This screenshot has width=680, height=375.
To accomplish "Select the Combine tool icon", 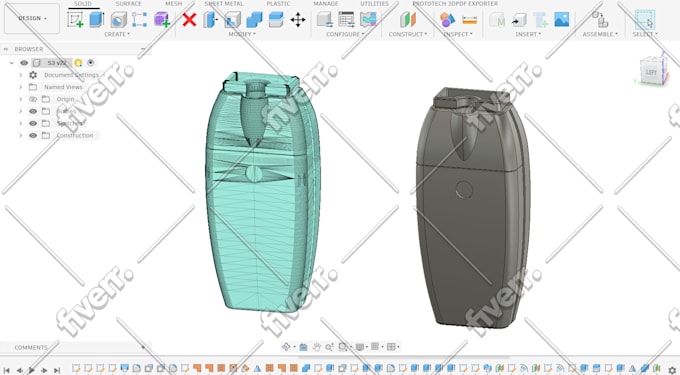I will [x=254, y=20].
